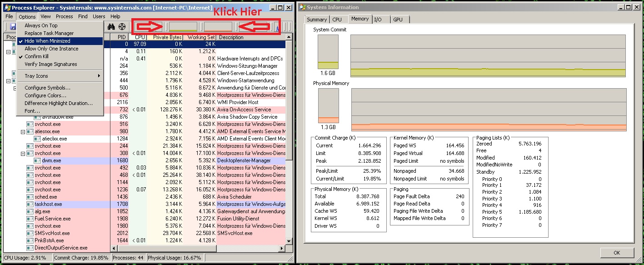Viewport: 644px width, 265px height.
Task: Click the Fuel.Service.exe process icon
Action: [x=30, y=219]
